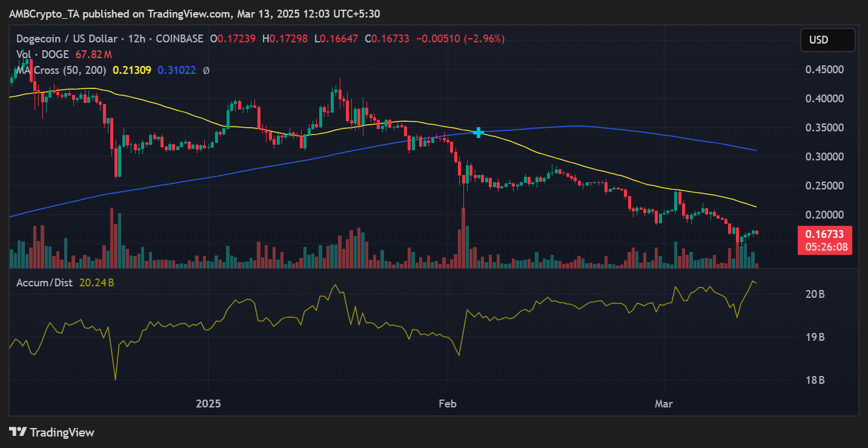Click the 0.30000 price scale label

(x=824, y=157)
